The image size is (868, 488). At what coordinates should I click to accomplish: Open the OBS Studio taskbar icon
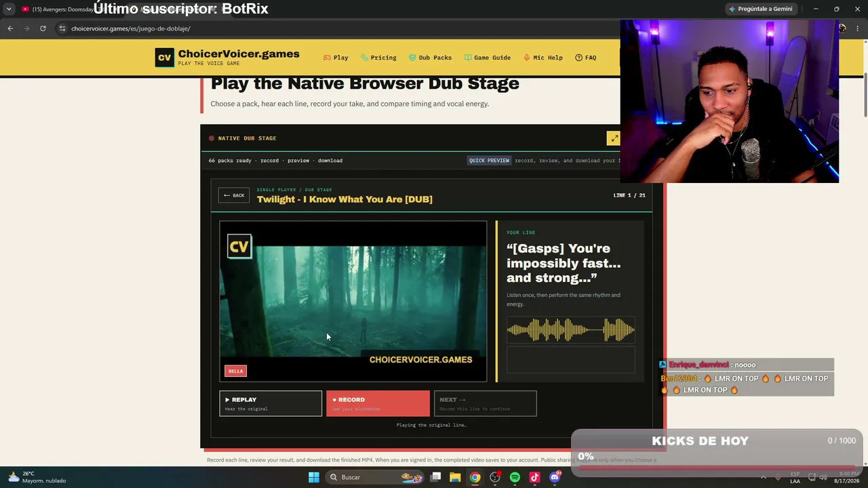[495, 477]
